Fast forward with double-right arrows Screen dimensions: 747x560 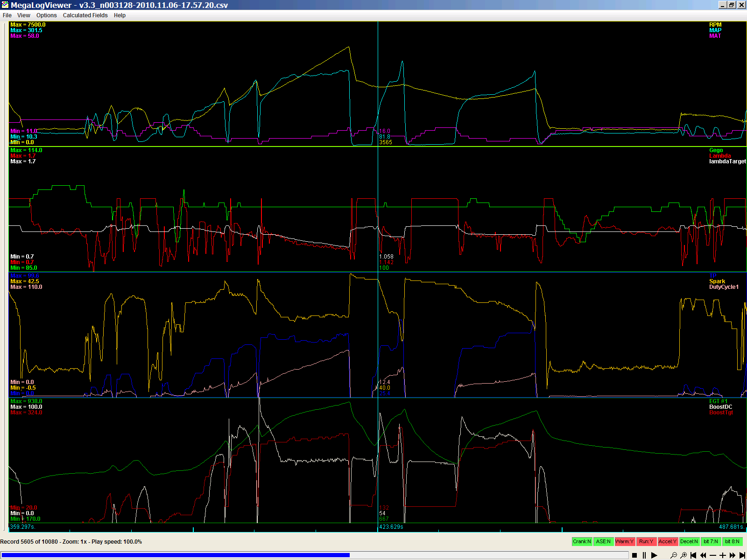coord(733,555)
